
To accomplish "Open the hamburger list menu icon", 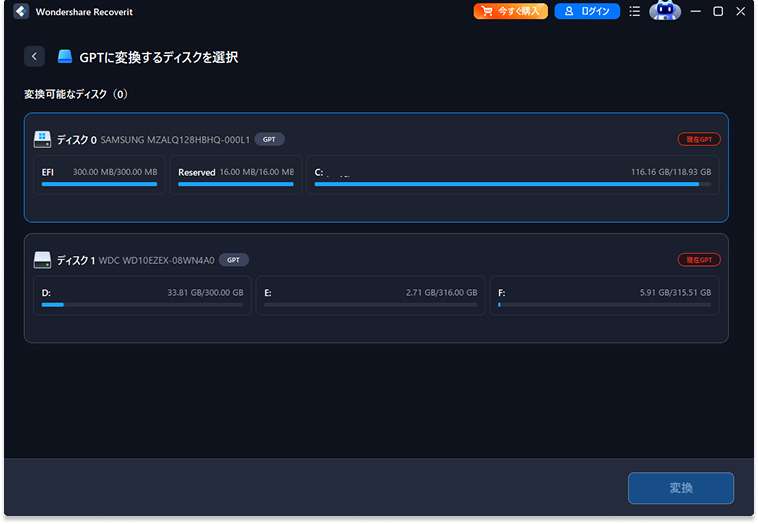I will 634,12.
